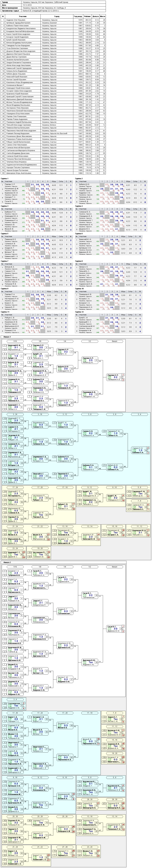Click the tournament date value 15.12.2018

tap(27, 5)
